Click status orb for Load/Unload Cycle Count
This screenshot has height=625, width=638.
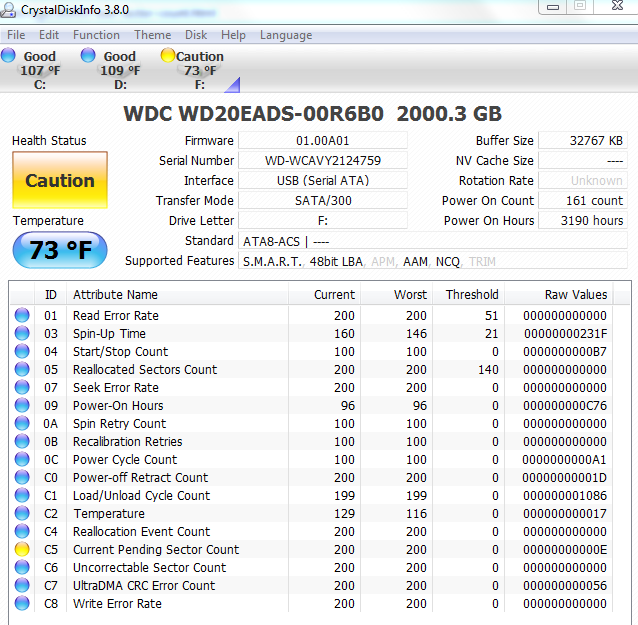tap(22, 495)
